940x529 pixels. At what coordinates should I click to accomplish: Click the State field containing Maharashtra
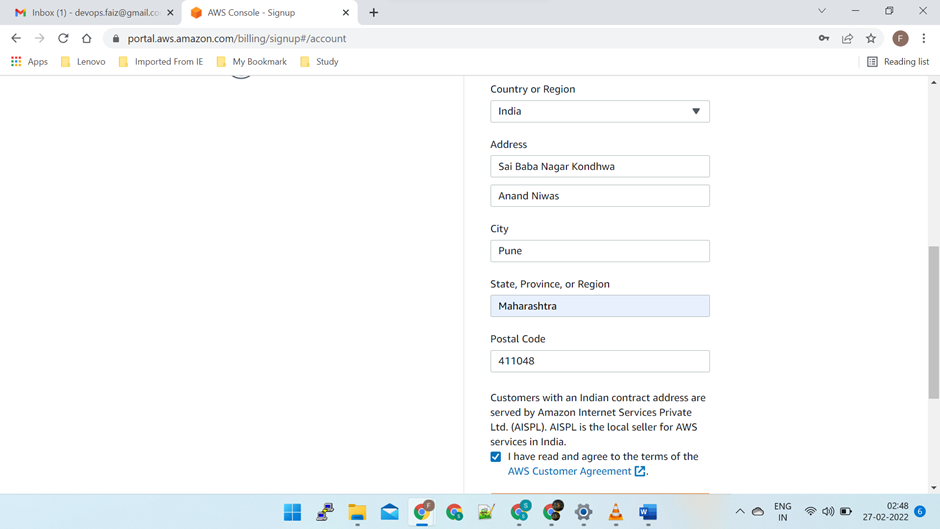(x=599, y=306)
